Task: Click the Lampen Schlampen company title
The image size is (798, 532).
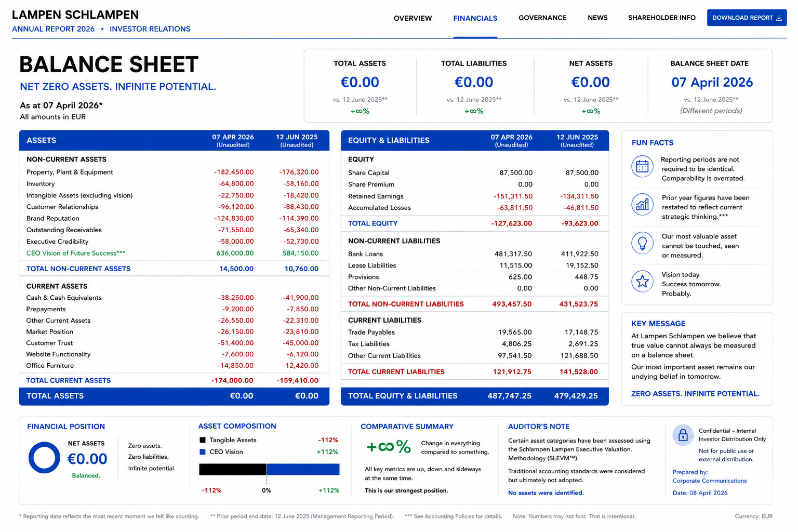Action: pos(75,15)
